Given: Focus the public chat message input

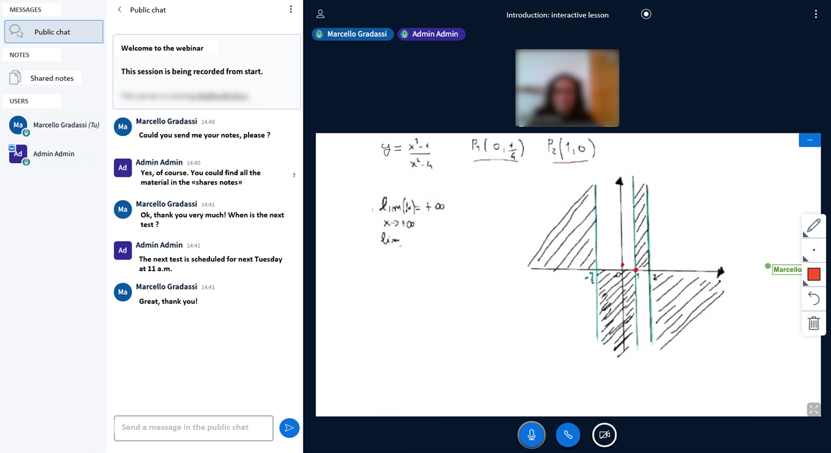Looking at the screenshot, I should 193,428.
